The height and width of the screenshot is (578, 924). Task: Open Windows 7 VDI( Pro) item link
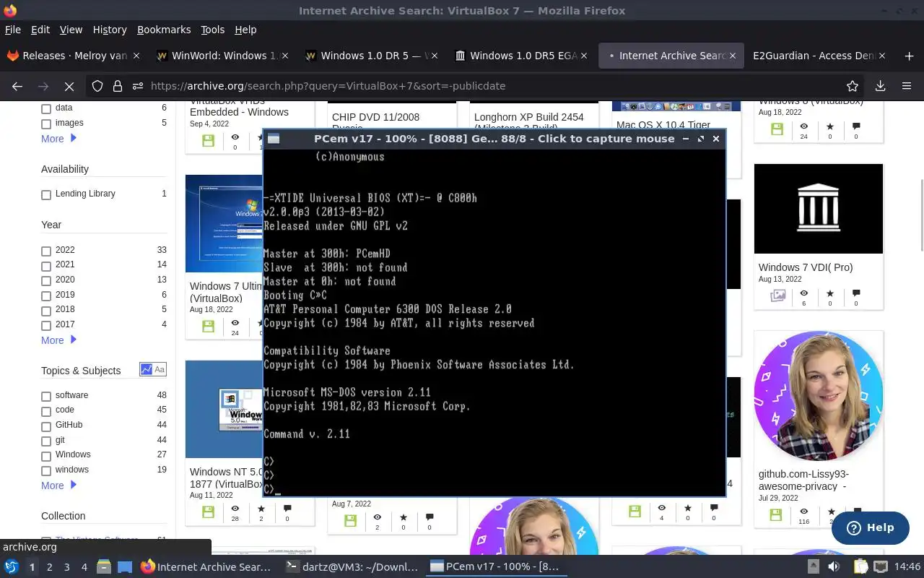point(805,267)
